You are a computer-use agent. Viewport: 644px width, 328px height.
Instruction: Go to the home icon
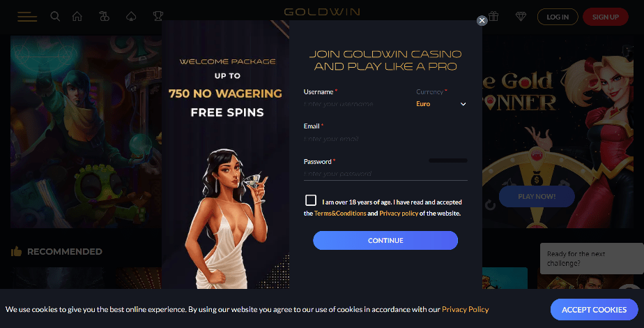(77, 17)
